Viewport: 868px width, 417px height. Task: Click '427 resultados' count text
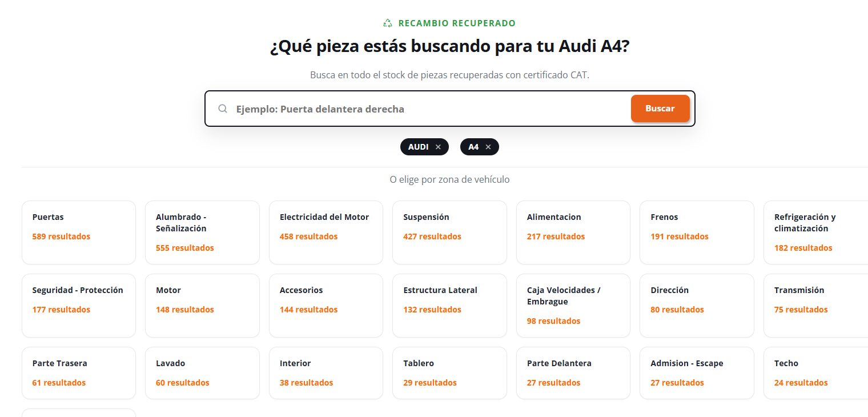(x=432, y=236)
